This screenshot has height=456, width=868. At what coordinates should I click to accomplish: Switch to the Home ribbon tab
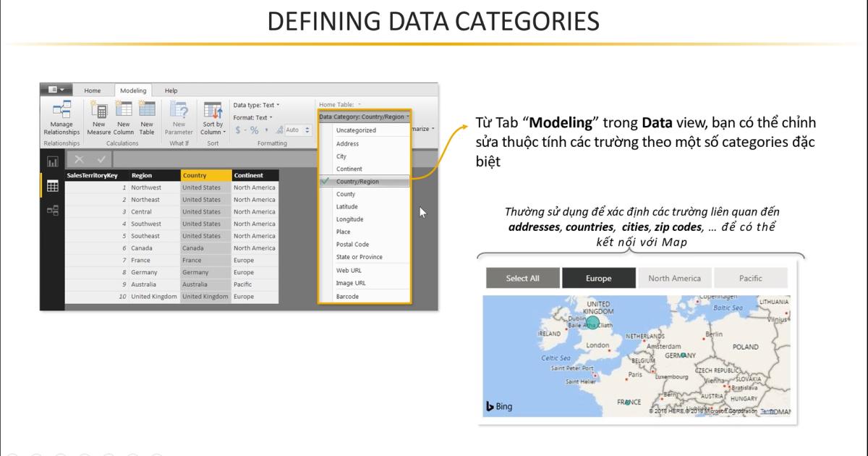click(93, 90)
